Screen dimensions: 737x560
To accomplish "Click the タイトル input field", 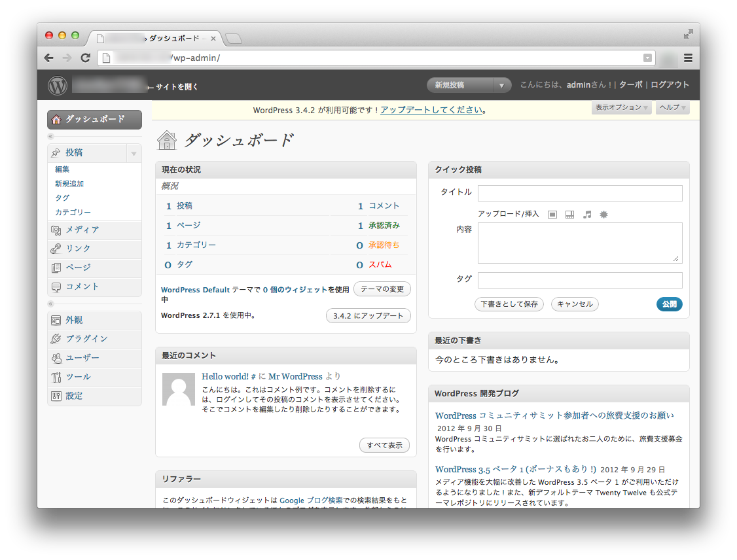I will coord(580,193).
